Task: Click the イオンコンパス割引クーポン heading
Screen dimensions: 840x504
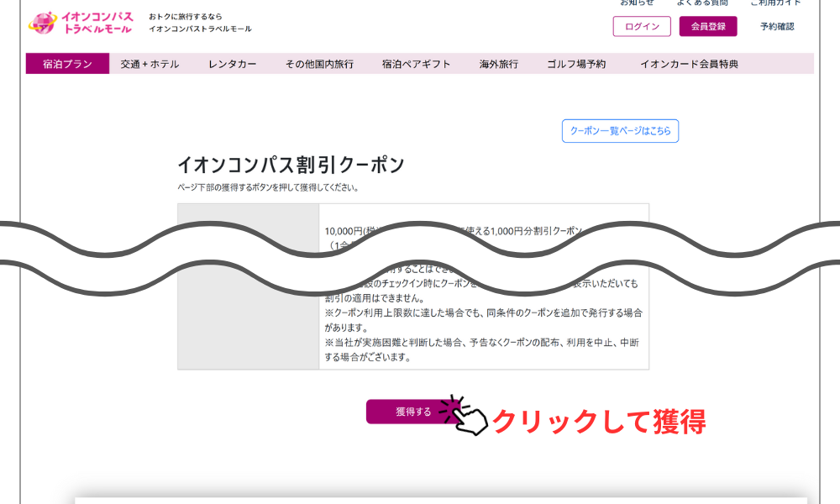Action: [x=291, y=165]
